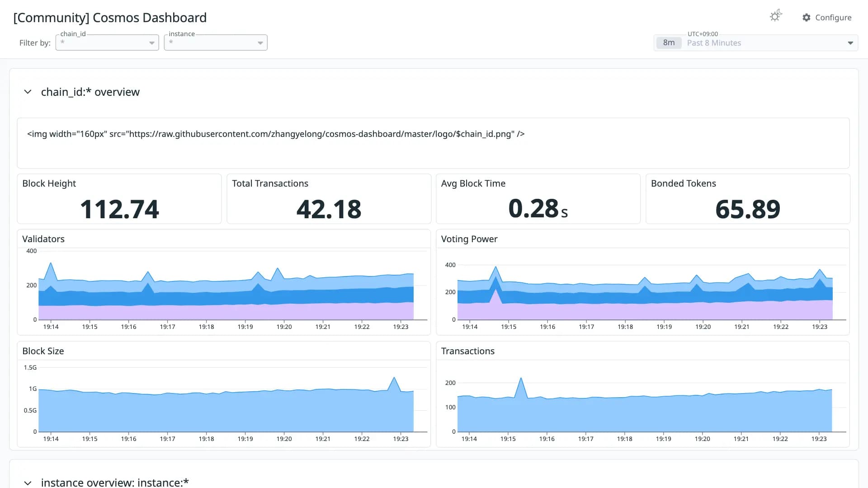The height and width of the screenshot is (488, 868).
Task: Click the 19:14 spike in Validators chart
Action: [51, 263]
